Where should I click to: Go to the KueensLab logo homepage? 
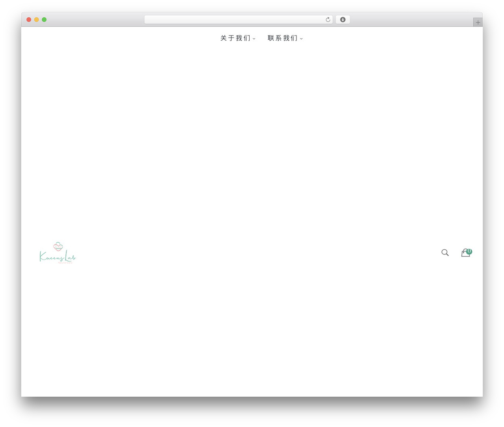57,252
